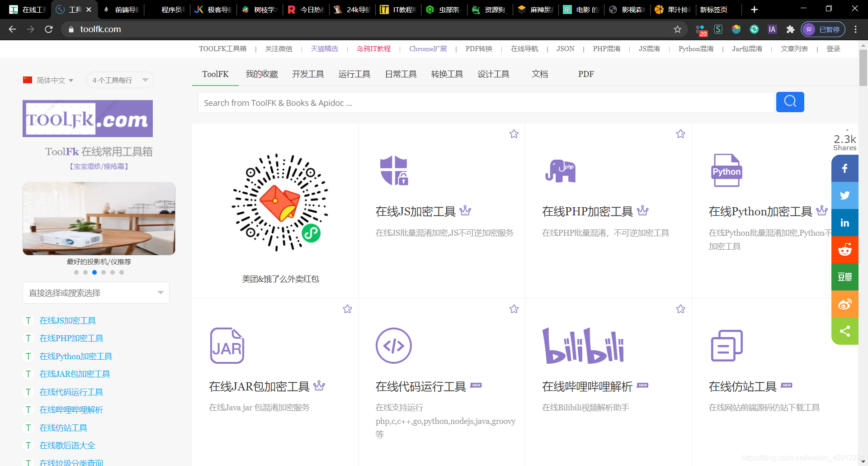Image resolution: width=868 pixels, height=466 pixels.
Task: Open sidebar link 在线JS加密工具
Action: 68,321
